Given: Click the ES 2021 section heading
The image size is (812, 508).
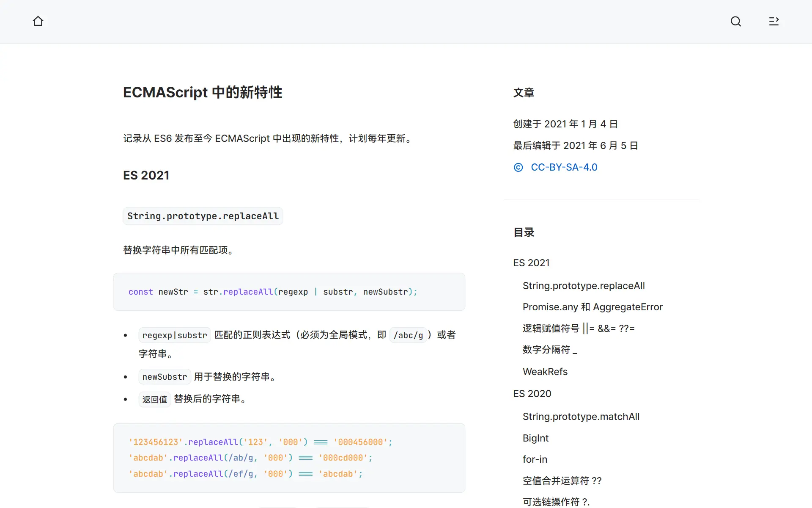Looking at the screenshot, I should (x=146, y=175).
